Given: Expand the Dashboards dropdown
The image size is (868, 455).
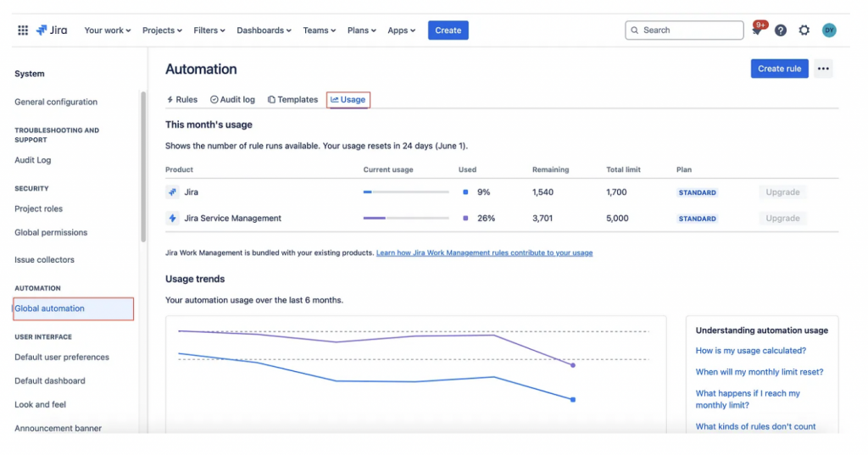Looking at the screenshot, I should tap(264, 31).
